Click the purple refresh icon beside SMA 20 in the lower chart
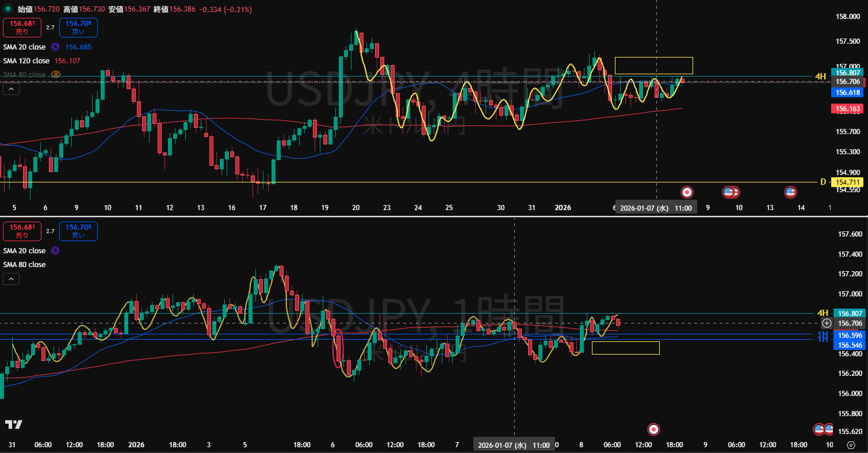Screen dimensions: 868x453 (55, 250)
